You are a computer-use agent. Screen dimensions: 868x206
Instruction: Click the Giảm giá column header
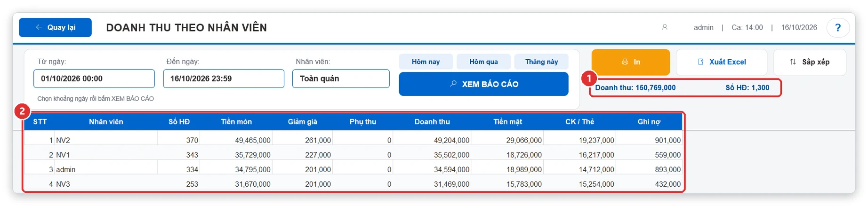click(302, 122)
